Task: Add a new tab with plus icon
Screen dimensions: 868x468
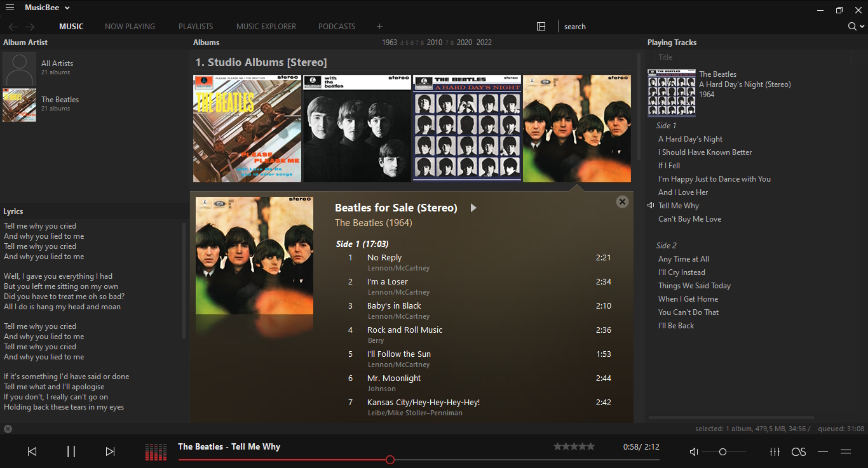Action: tap(379, 27)
